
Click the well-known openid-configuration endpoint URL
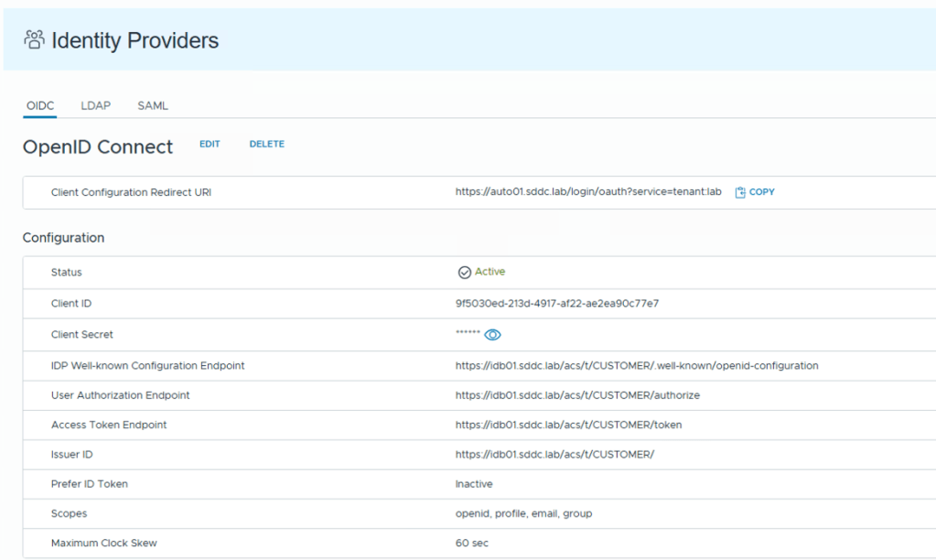636,365
